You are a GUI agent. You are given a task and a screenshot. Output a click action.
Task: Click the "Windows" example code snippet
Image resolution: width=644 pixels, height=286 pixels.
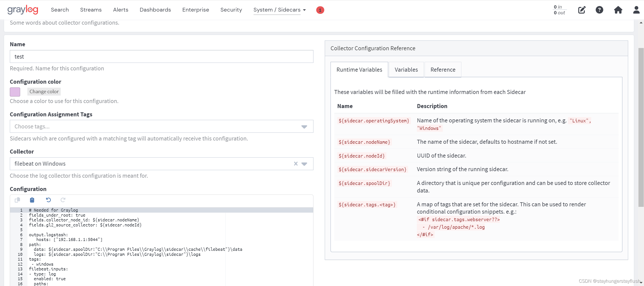click(429, 128)
